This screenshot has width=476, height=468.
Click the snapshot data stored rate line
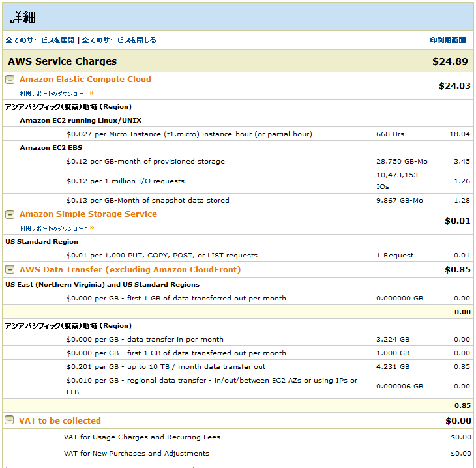[x=148, y=201]
